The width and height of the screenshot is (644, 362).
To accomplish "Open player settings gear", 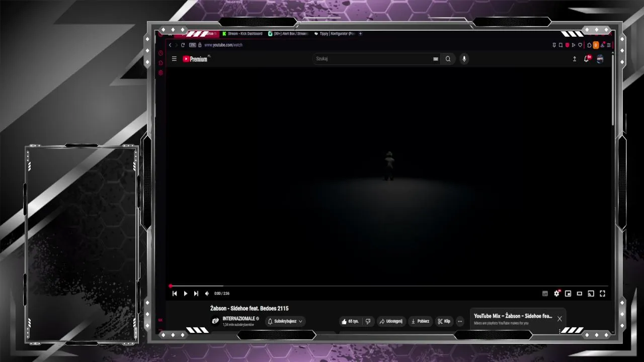I will pyautogui.click(x=556, y=294).
